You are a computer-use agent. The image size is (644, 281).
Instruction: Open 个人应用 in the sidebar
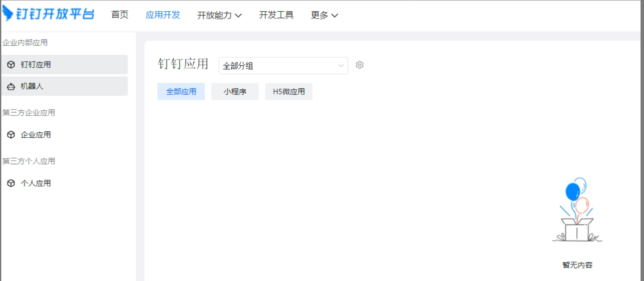pos(65,183)
